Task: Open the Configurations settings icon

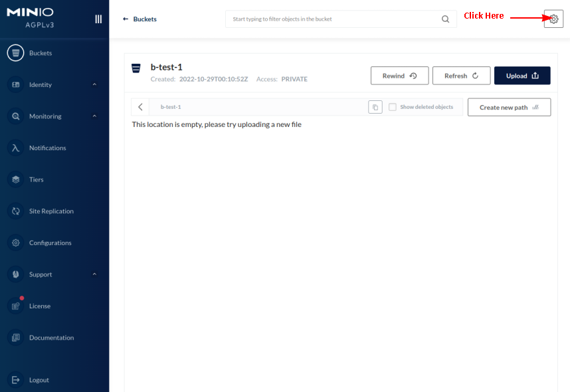Action: [x=15, y=243]
